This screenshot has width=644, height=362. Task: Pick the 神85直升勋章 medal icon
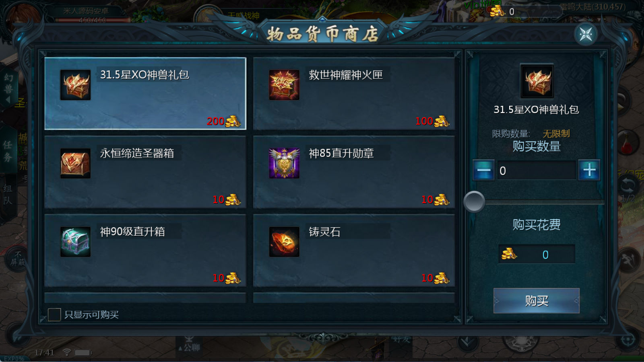284,163
